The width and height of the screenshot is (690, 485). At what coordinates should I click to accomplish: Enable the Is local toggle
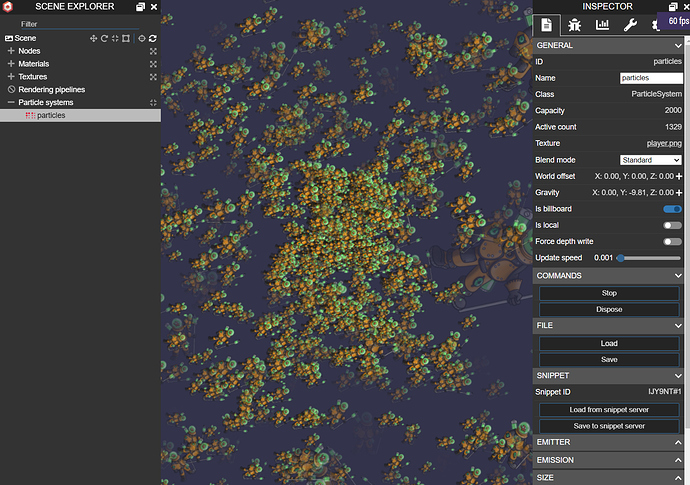click(x=672, y=225)
